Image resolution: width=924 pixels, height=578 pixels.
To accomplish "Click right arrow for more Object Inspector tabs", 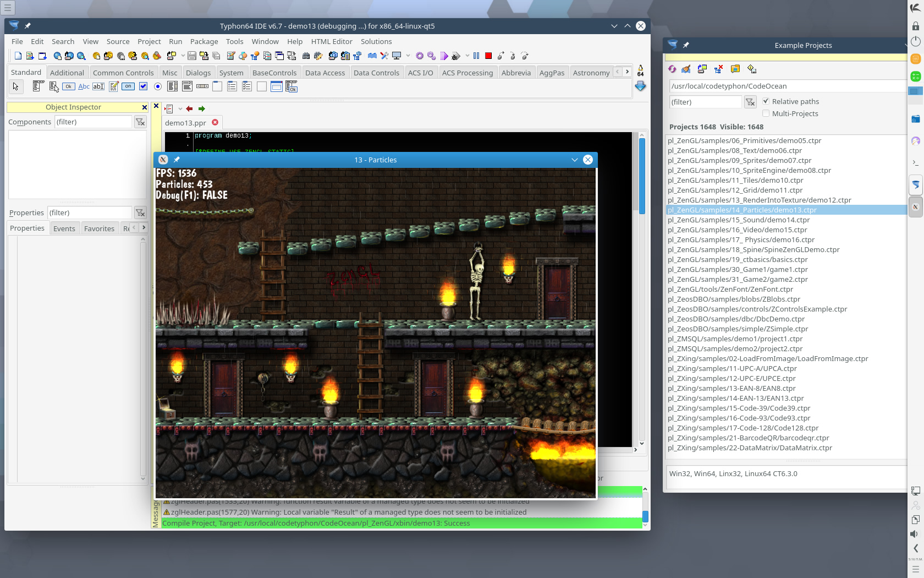I will (x=144, y=227).
